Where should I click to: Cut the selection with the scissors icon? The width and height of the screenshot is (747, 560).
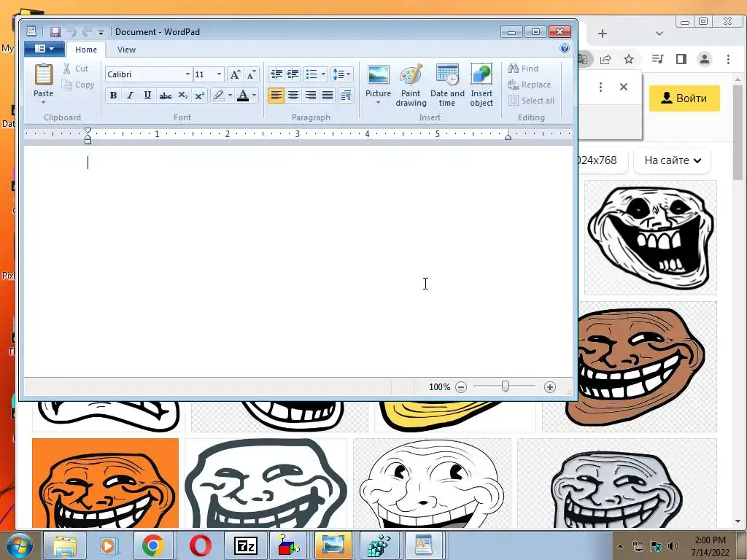(67, 69)
